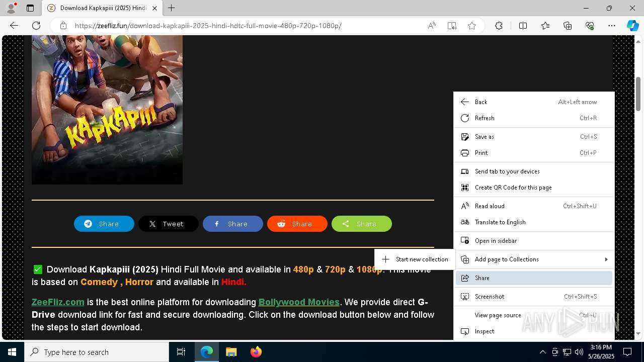644x362 pixels.
Task: Click the green ShareThis button
Action: 362,224
